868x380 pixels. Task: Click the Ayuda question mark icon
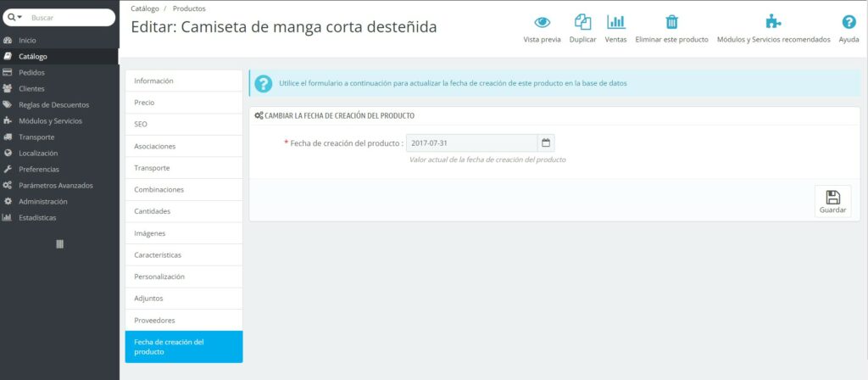tap(849, 23)
